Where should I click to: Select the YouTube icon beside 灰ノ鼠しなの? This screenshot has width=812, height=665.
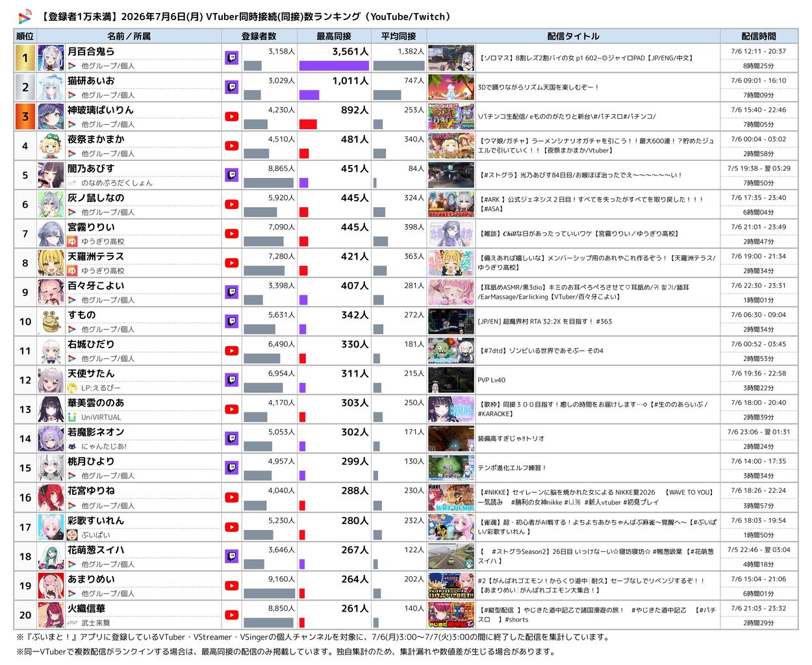coord(231,205)
